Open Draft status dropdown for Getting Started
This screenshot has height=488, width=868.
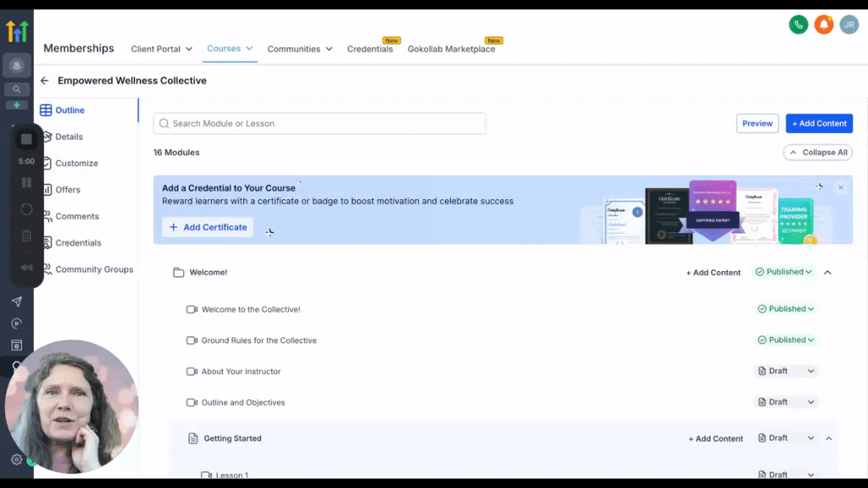coord(786,438)
